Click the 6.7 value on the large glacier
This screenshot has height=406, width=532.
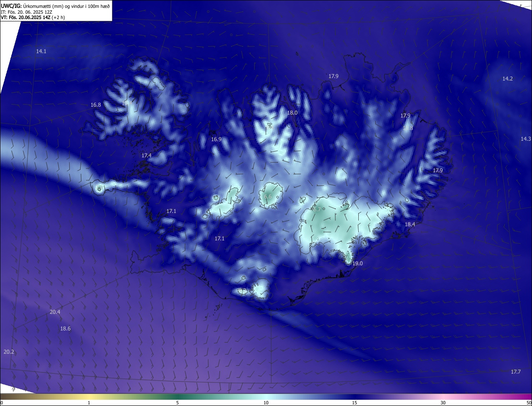[x=317, y=210]
